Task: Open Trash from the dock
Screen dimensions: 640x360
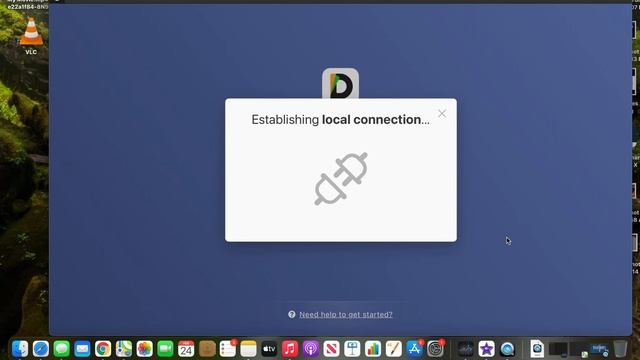Action: click(x=620, y=349)
